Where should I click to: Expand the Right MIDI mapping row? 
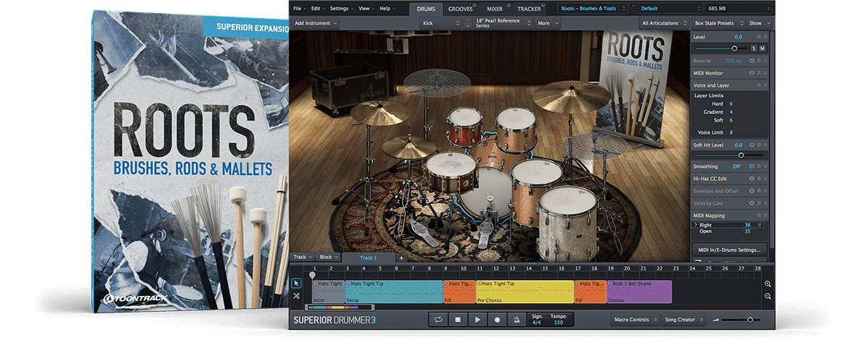tap(696, 225)
